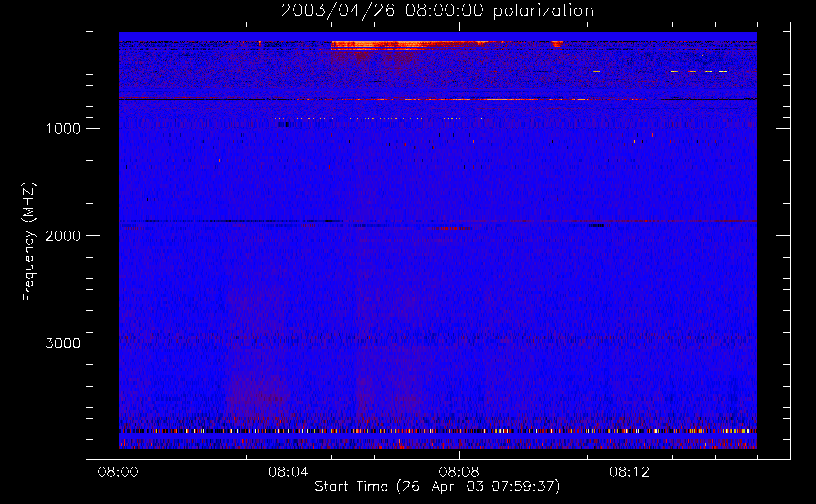This screenshot has width=816, height=504.
Task: Click the '08:08' time tick label
Action: [459, 472]
